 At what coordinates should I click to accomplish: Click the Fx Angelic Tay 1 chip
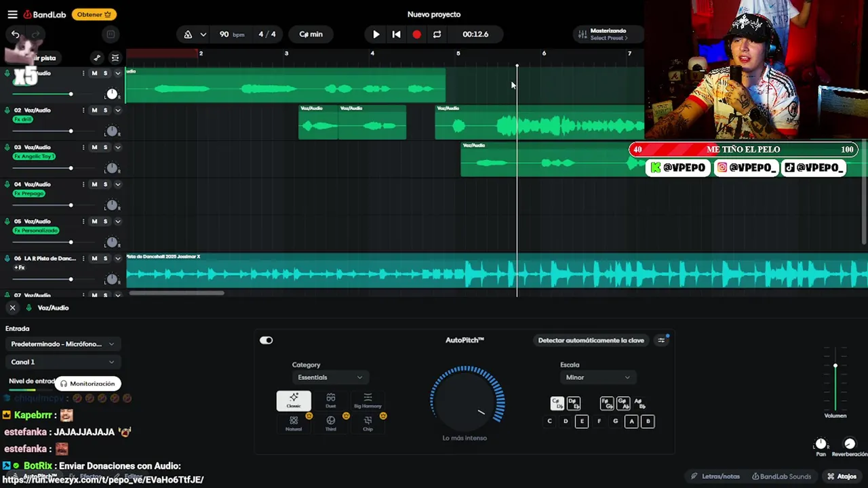tap(34, 157)
